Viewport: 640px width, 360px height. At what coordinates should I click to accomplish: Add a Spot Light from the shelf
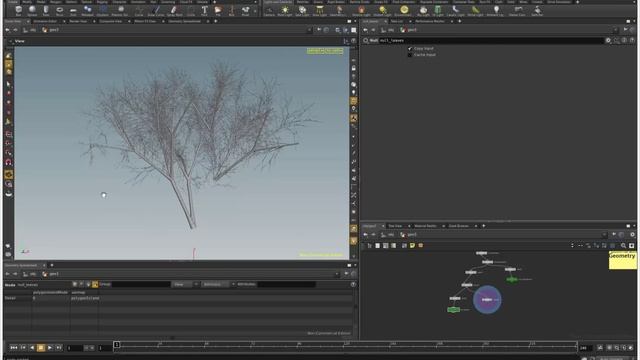coord(302,11)
